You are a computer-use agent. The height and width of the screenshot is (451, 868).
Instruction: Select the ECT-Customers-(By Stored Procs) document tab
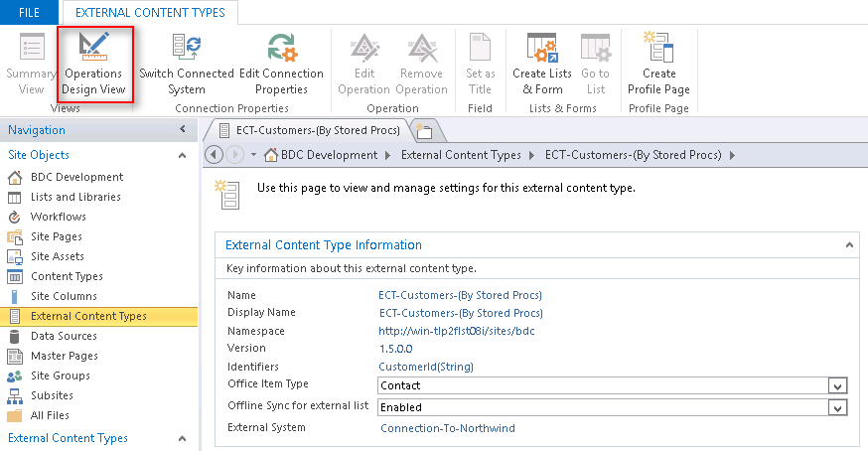coord(308,130)
